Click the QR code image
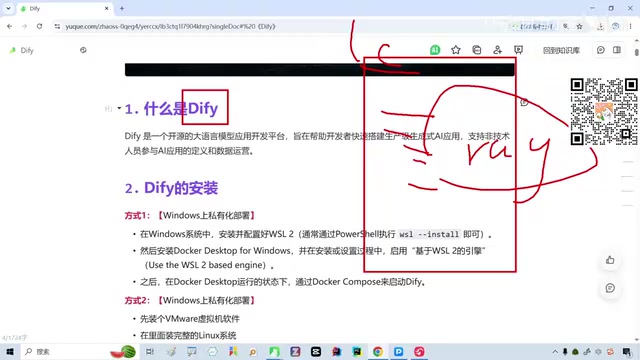Screen dimensions: 640x360 [x=604, y=111]
